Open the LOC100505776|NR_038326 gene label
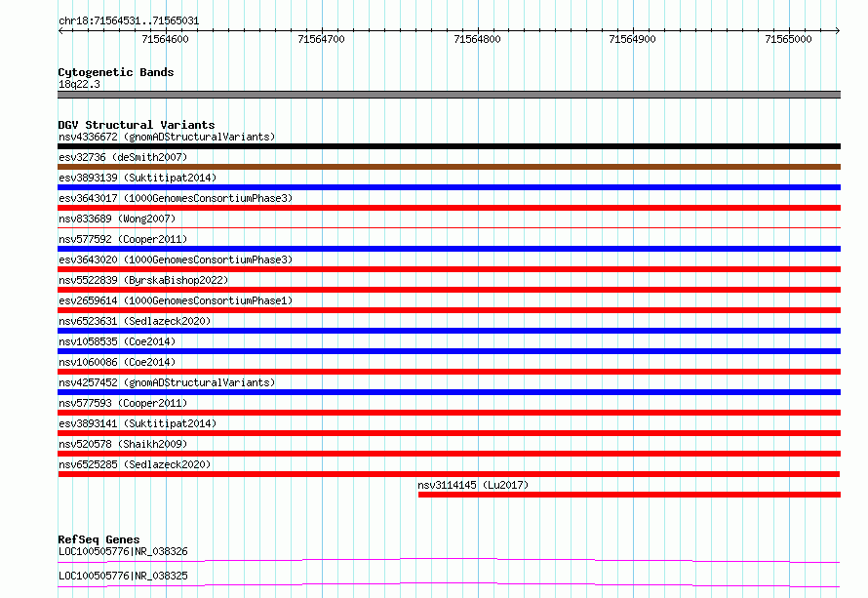 (x=123, y=551)
